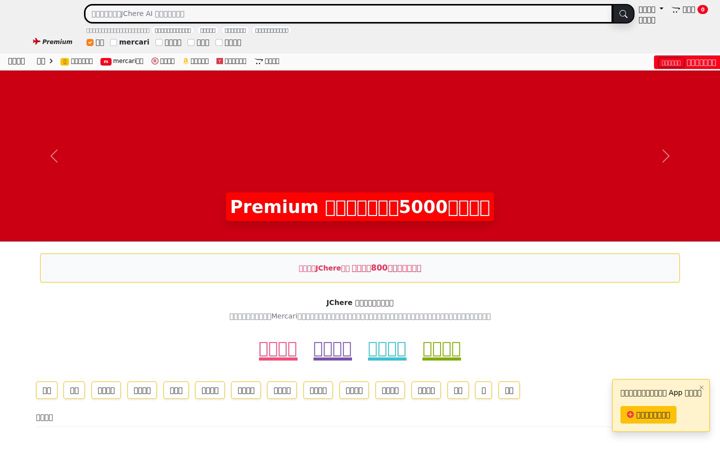The width and height of the screenshot is (720, 450).
Task: Check the checkbox right after mercari
Action: pos(159,42)
